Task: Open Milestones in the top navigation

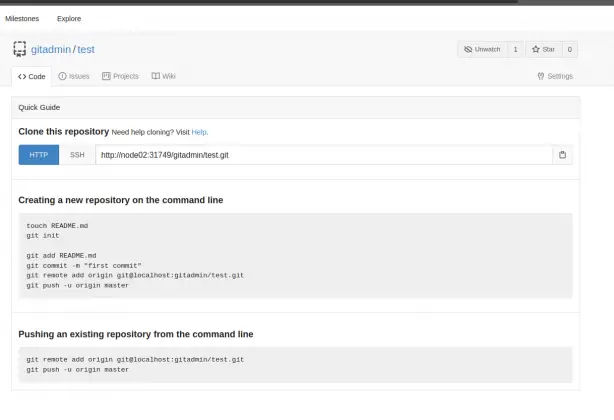Action: [24, 18]
